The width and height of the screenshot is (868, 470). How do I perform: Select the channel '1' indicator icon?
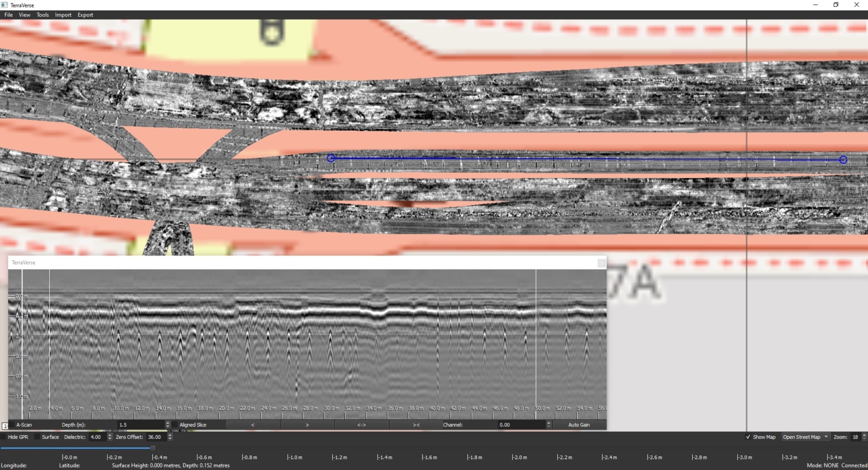pyautogui.click(x=5, y=425)
